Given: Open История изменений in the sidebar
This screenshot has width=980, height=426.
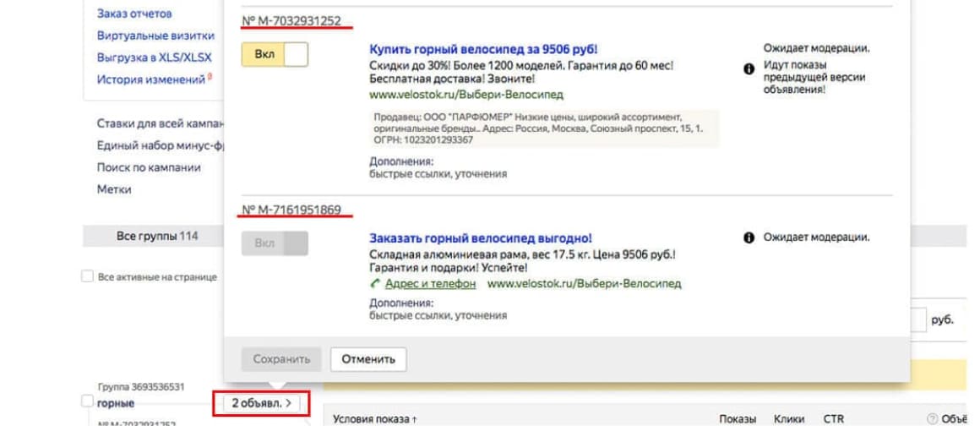Looking at the screenshot, I should (151, 79).
